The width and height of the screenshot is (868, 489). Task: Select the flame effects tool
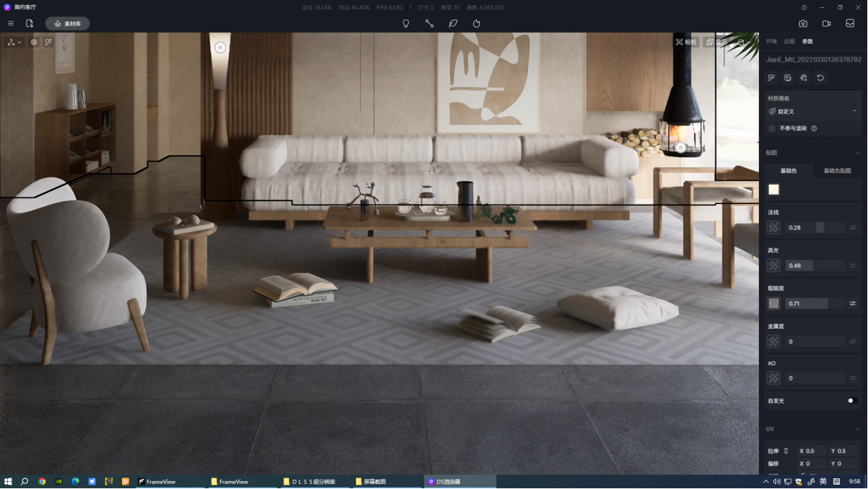click(x=476, y=24)
